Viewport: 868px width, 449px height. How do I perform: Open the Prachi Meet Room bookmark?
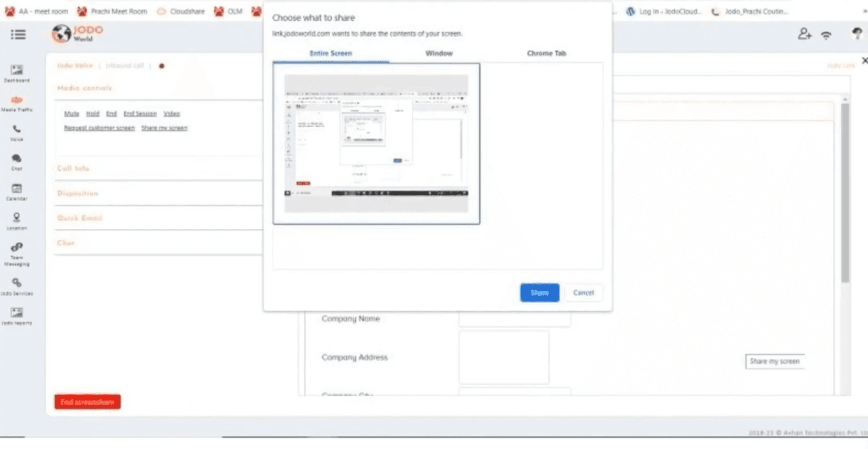(112, 11)
